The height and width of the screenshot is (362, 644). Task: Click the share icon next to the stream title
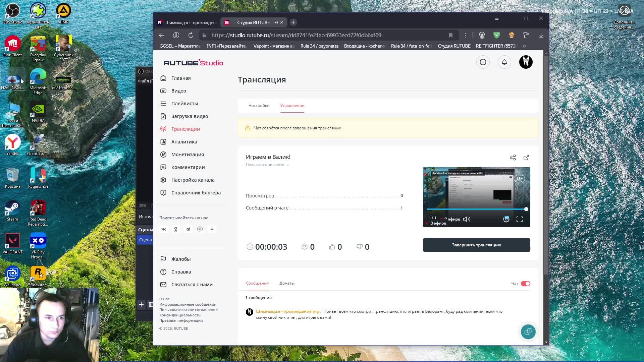pyautogui.click(x=513, y=158)
